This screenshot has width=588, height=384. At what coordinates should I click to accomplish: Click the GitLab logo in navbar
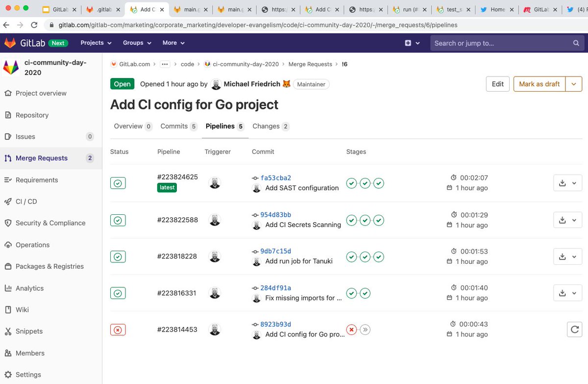pyautogui.click(x=10, y=43)
